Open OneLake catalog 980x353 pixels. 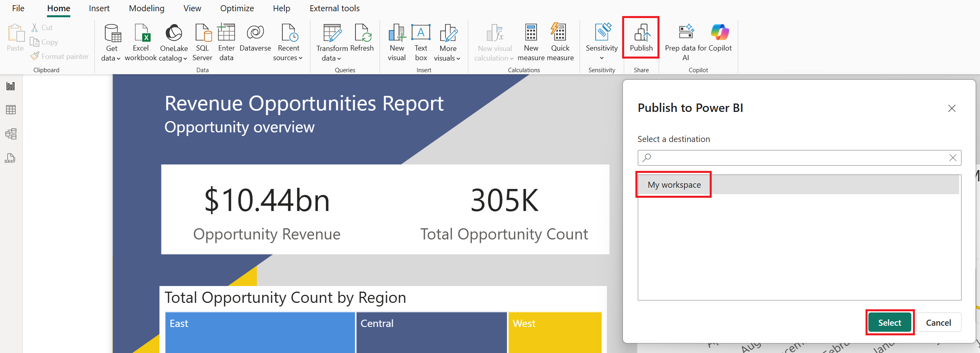point(174,43)
